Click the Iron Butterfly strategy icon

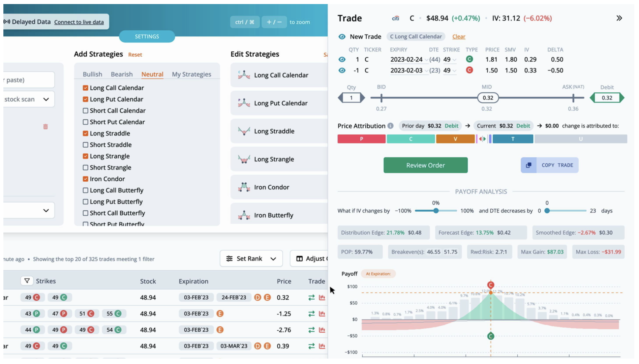[244, 215]
